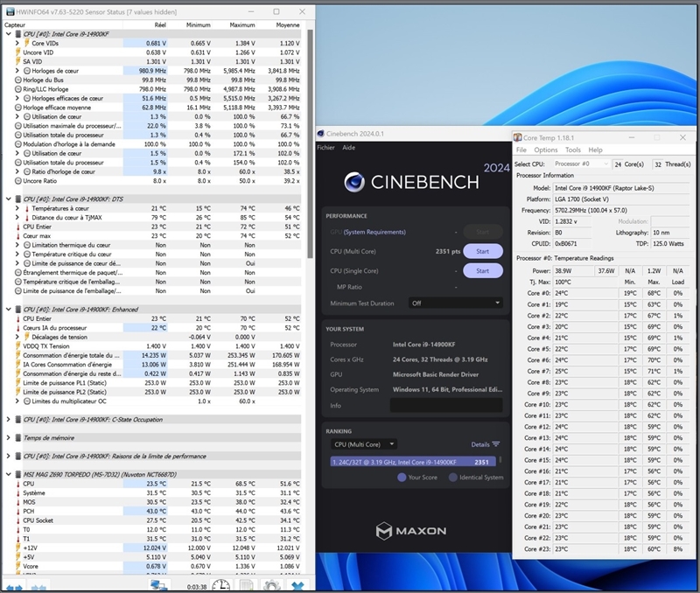Click HWiNFO expand columns arrows icon
700x593 pixels.
(12, 586)
